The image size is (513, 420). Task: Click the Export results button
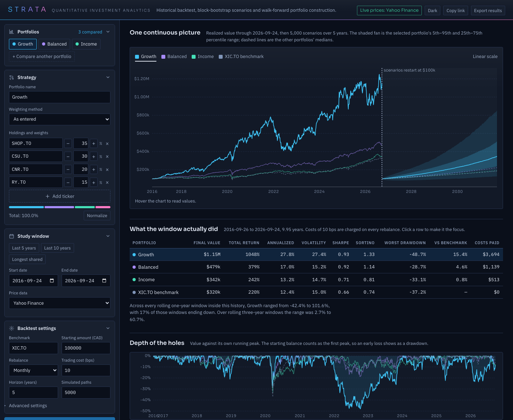click(x=488, y=10)
